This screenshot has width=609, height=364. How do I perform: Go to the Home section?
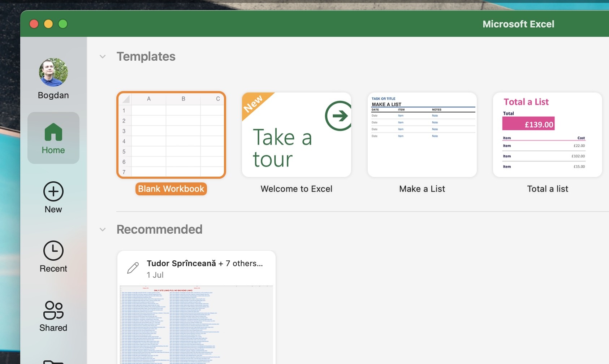pos(53,138)
